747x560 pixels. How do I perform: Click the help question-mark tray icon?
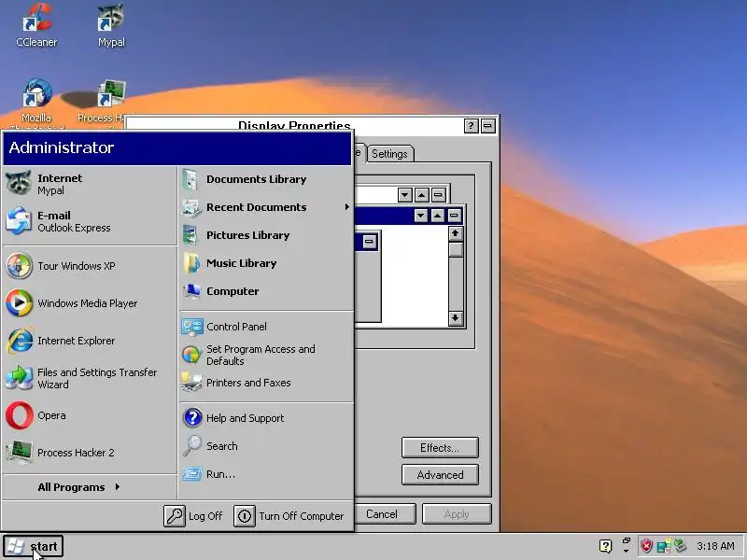click(605, 546)
